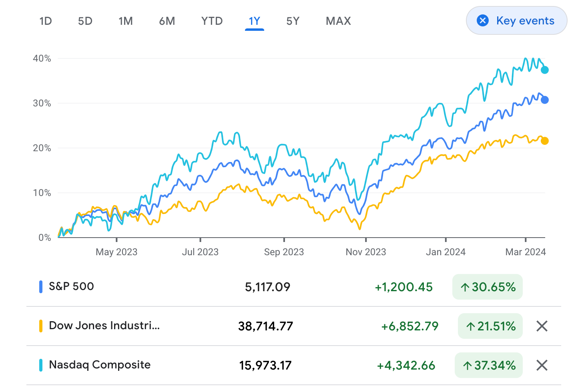Click the Jul 2023 axis label
The width and height of the screenshot is (578, 392).
point(200,252)
